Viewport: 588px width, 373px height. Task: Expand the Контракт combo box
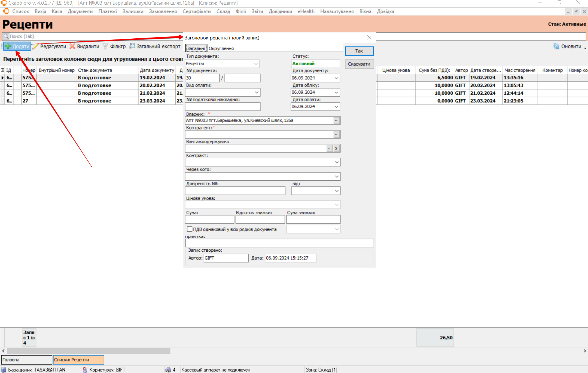click(x=337, y=162)
